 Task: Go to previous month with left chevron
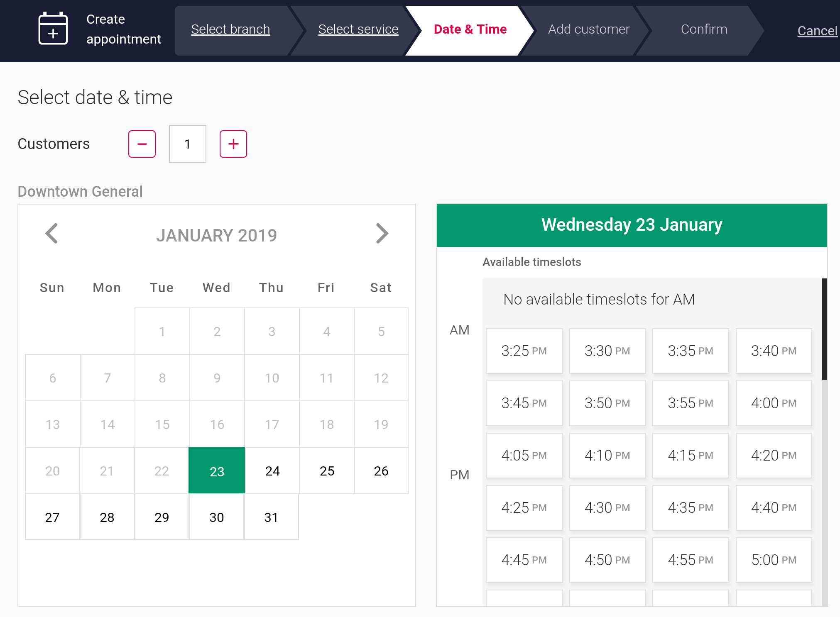coord(51,234)
